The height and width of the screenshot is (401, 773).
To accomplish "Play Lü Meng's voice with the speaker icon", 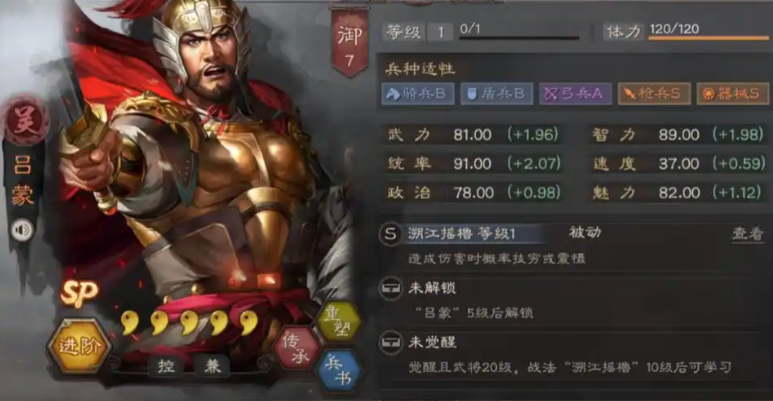I will [22, 230].
